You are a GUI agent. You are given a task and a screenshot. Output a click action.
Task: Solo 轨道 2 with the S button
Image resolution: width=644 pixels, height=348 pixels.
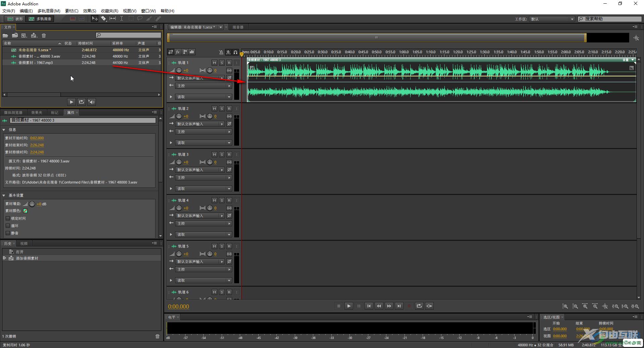coord(222,109)
